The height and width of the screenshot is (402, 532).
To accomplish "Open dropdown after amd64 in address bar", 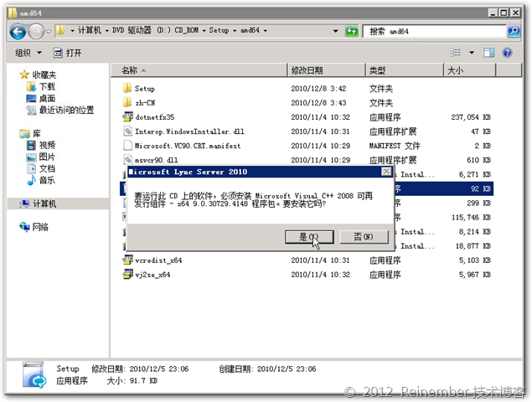I will coord(265,30).
